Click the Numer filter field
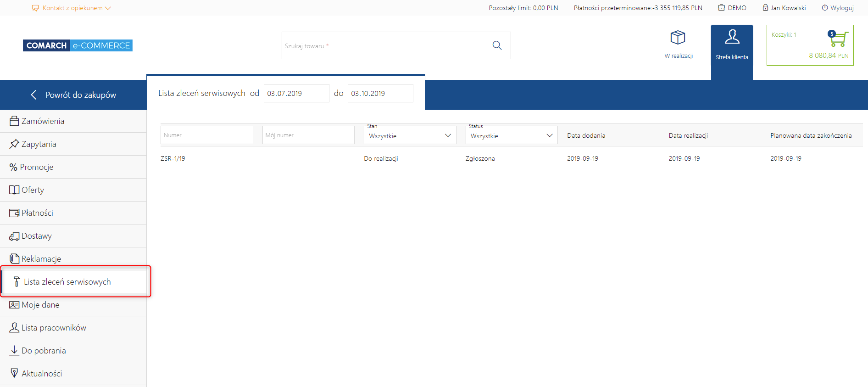Image resolution: width=868 pixels, height=387 pixels. [207, 135]
